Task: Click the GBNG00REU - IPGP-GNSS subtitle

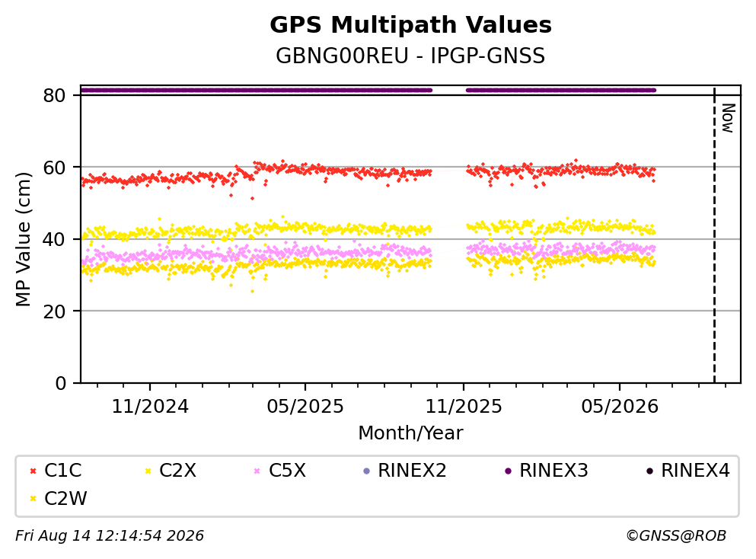Action: coord(410,56)
